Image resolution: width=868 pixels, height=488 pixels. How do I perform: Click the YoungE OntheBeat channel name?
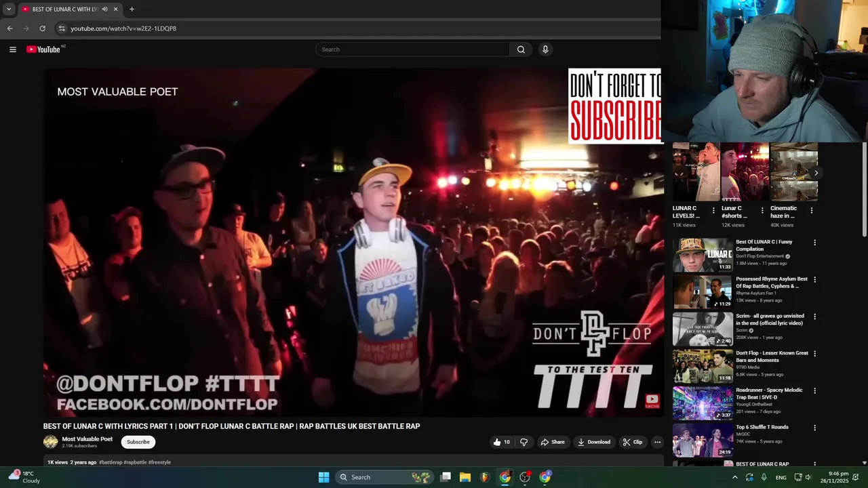coord(754,404)
